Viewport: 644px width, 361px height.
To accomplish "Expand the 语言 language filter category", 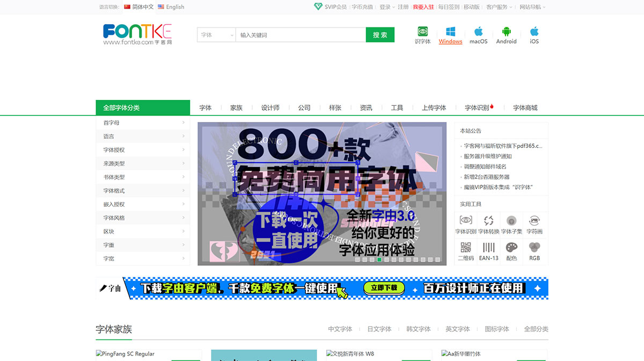I will pos(143,136).
